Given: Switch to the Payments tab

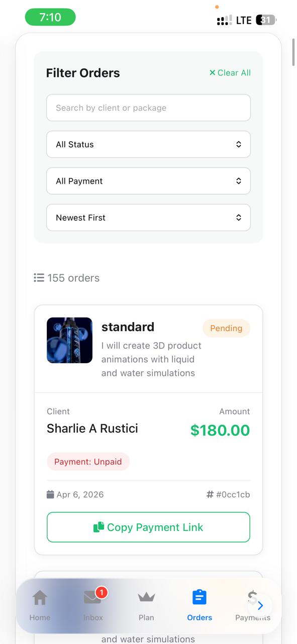Looking at the screenshot, I should click(x=253, y=604).
